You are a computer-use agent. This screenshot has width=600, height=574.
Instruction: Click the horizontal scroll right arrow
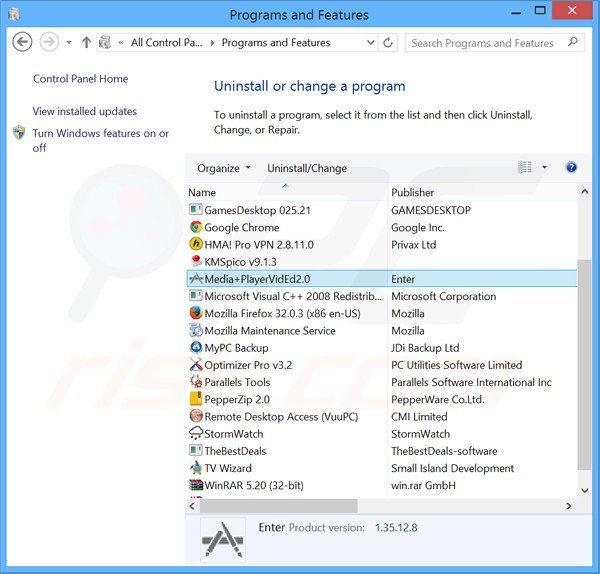pyautogui.click(x=569, y=506)
